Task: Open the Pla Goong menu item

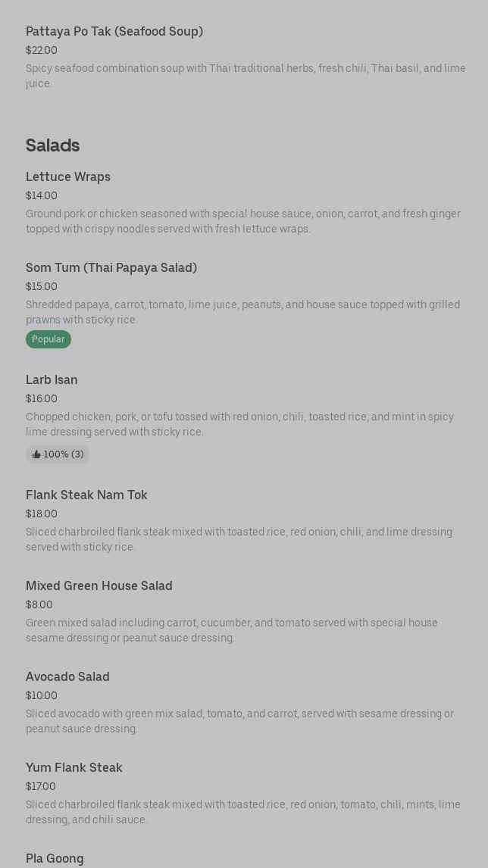Action: pos(55,858)
